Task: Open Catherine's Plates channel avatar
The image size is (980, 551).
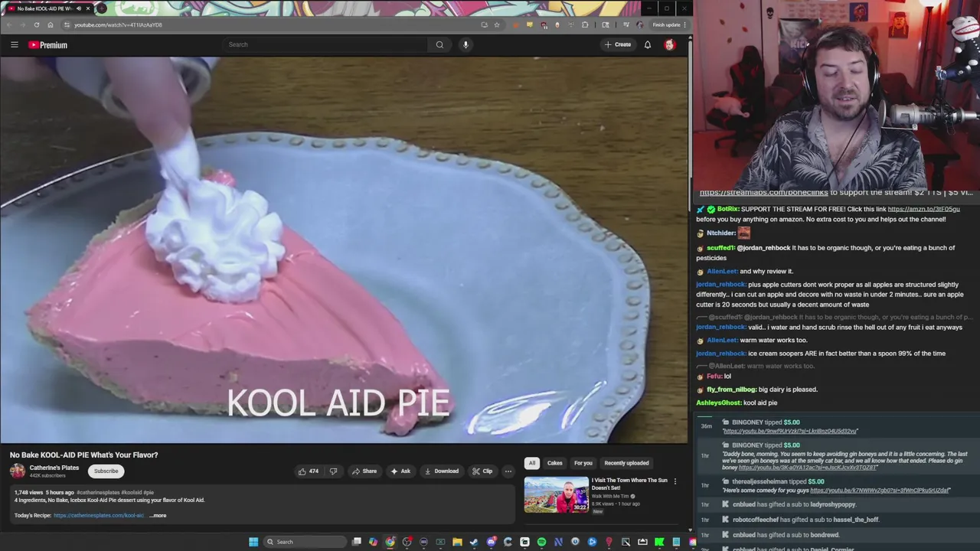Action: 18,471
